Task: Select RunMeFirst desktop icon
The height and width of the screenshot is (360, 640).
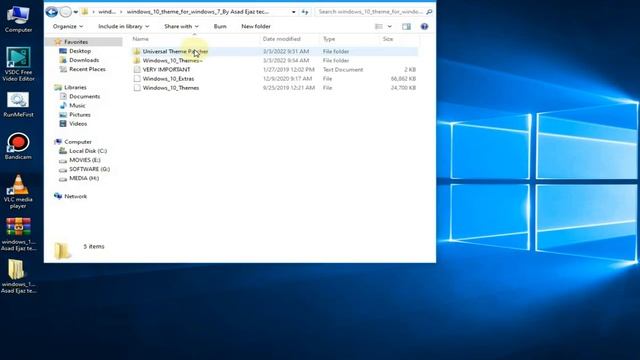Action: [18, 105]
